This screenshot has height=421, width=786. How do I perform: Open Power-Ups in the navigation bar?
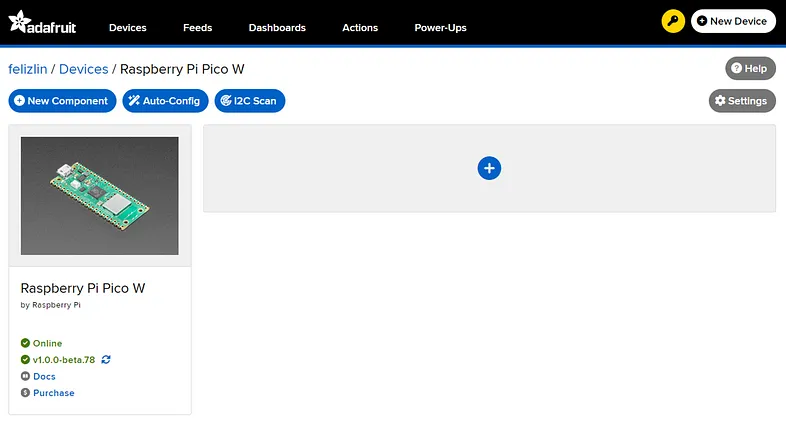point(441,28)
